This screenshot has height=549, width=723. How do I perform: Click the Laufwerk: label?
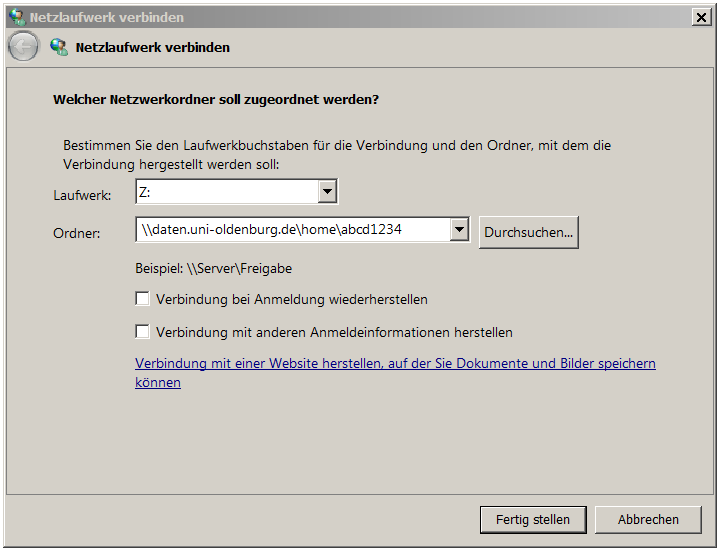point(82,195)
